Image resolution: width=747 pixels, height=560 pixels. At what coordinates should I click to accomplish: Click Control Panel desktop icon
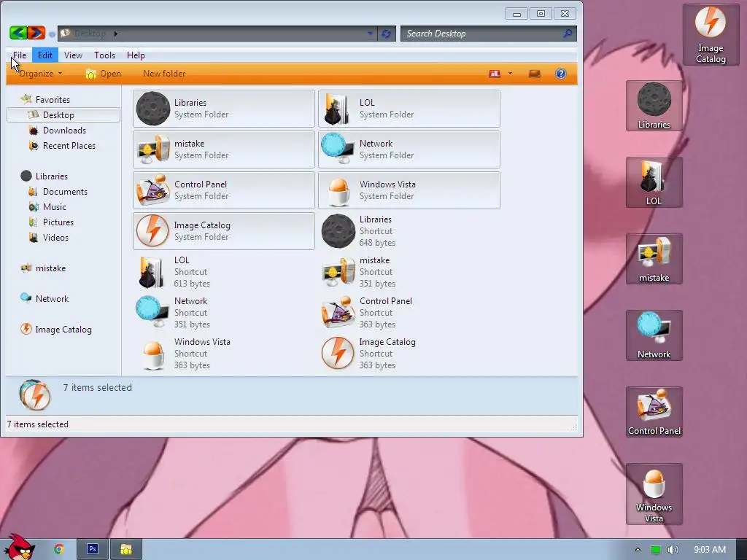[654, 412]
